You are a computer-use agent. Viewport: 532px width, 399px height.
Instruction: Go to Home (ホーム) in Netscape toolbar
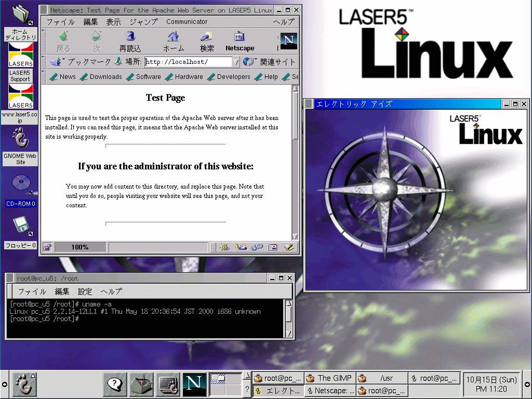click(174, 42)
